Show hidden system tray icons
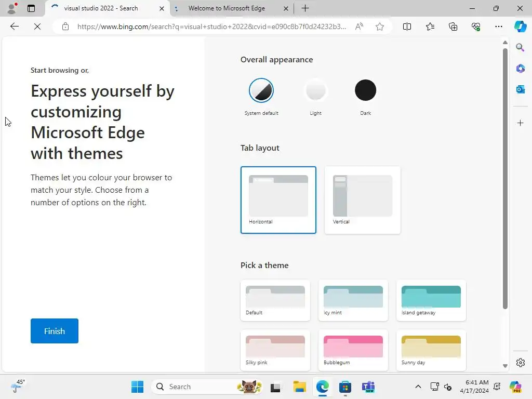The image size is (532, 399). (x=418, y=387)
